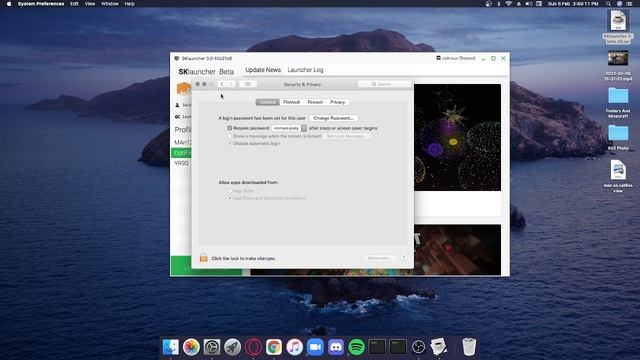The image size is (640, 360).
Task: Open System Preferences in the dock
Action: click(212, 347)
